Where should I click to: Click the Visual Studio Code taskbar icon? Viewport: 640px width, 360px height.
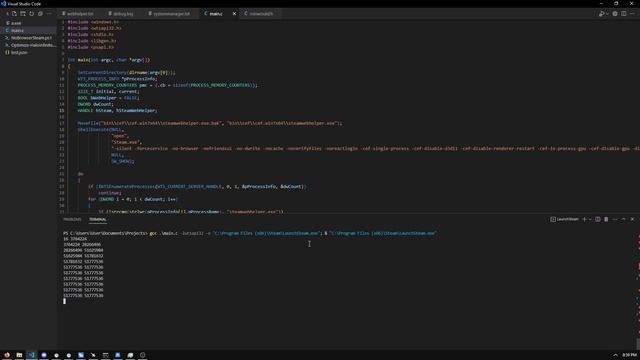coord(31,355)
